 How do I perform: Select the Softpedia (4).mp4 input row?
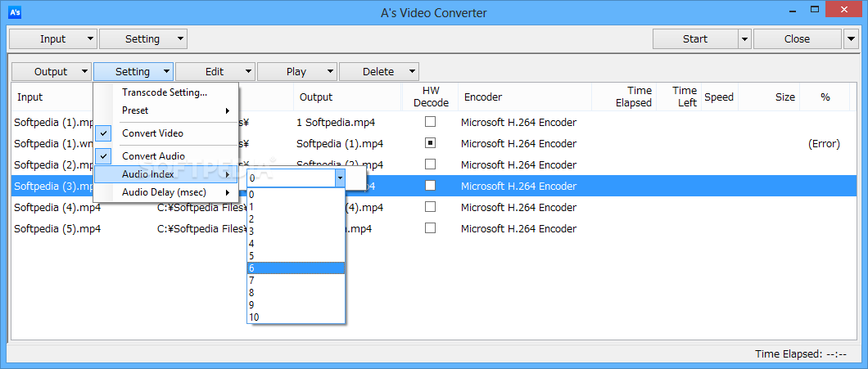tap(57, 208)
